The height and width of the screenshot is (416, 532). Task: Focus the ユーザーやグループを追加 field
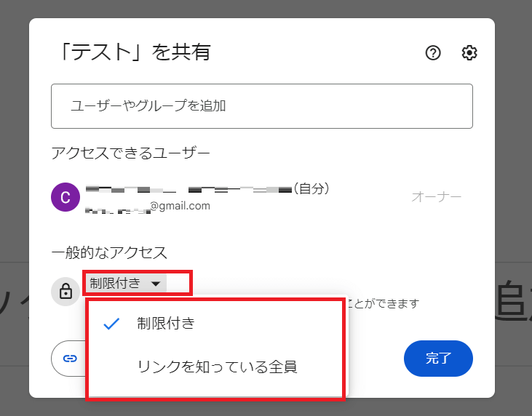tap(262, 106)
